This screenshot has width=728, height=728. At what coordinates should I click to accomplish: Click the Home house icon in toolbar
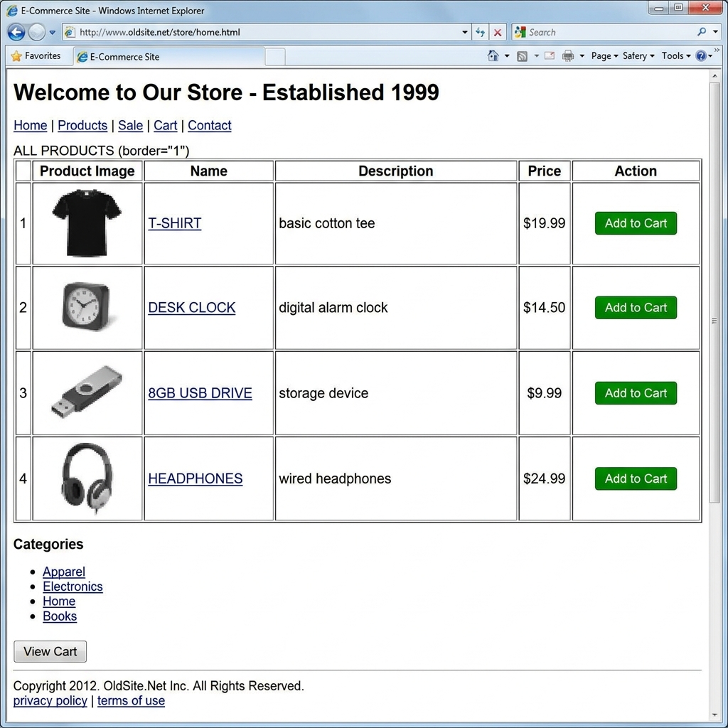click(x=493, y=56)
